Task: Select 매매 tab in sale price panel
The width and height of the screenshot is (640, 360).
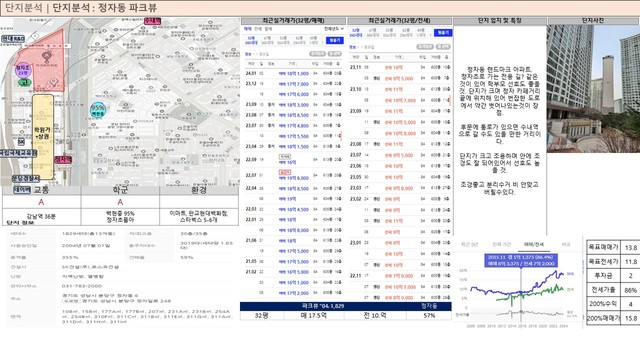Action: point(248,29)
